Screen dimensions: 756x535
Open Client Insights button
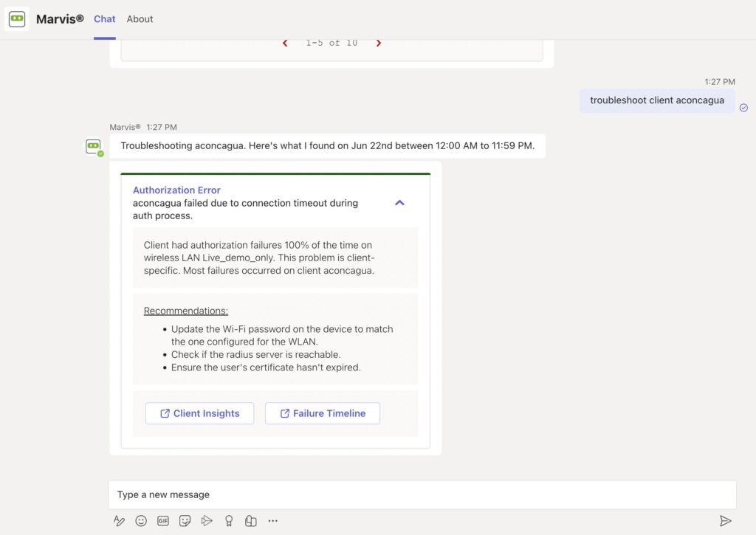(x=199, y=413)
